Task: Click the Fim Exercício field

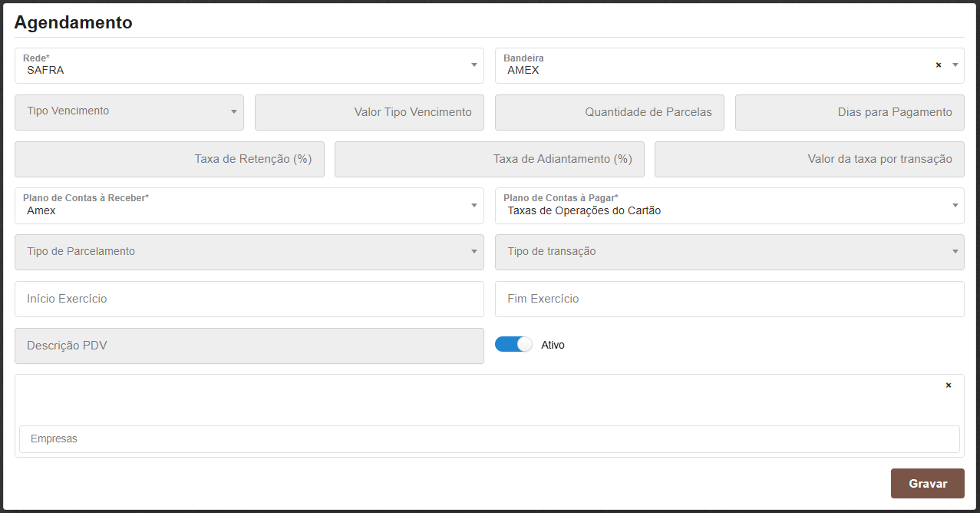Action: click(729, 299)
